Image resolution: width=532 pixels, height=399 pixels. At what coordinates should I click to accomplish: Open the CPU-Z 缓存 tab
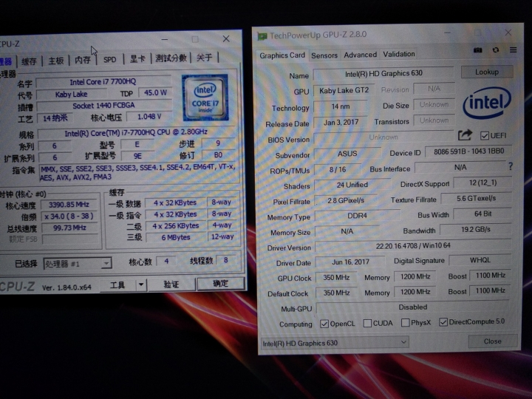coord(29,61)
